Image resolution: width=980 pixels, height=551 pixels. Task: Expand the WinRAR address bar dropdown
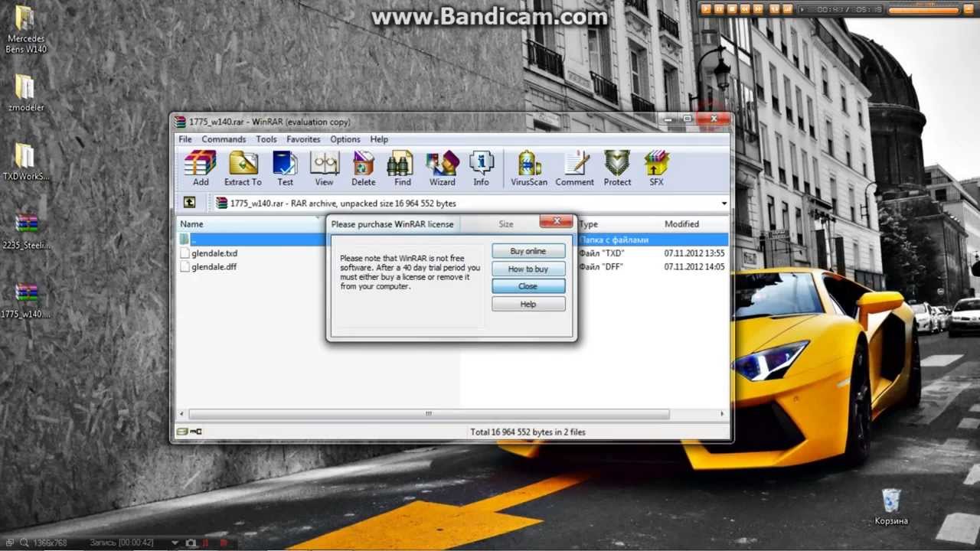[x=724, y=204]
